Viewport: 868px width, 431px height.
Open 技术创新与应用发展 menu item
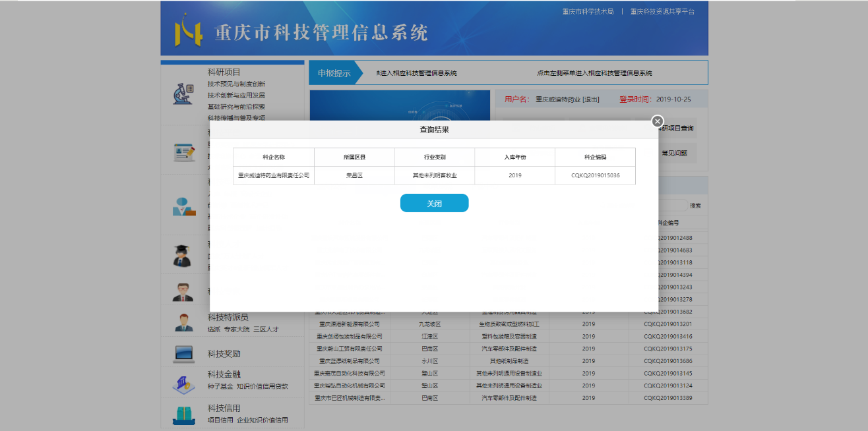pos(236,96)
